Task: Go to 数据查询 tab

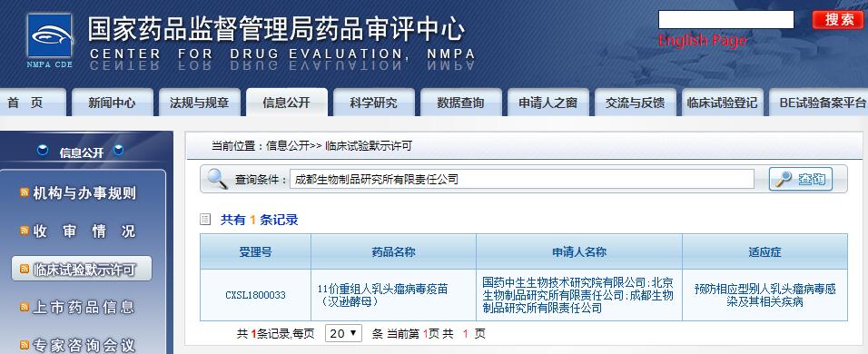Action: [x=460, y=103]
